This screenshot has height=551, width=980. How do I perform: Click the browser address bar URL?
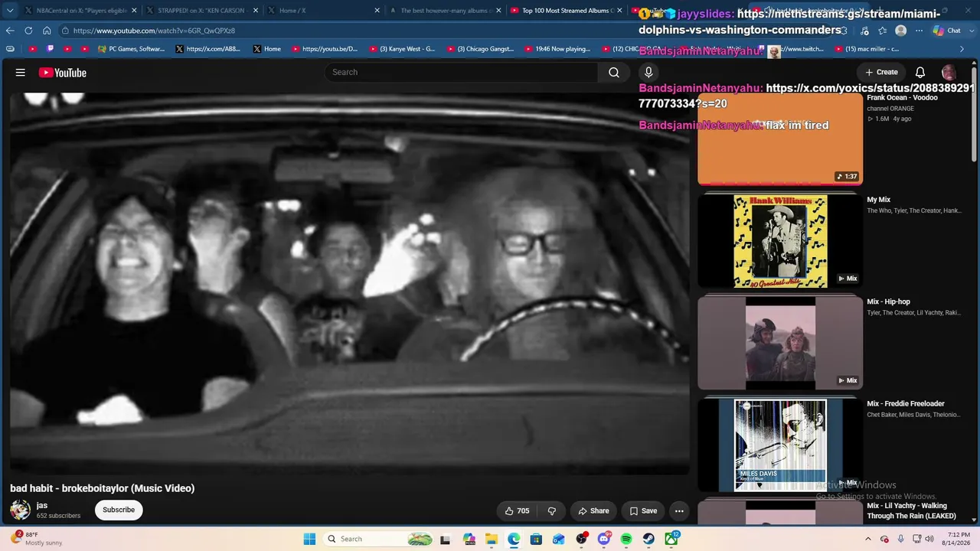pyautogui.click(x=154, y=31)
